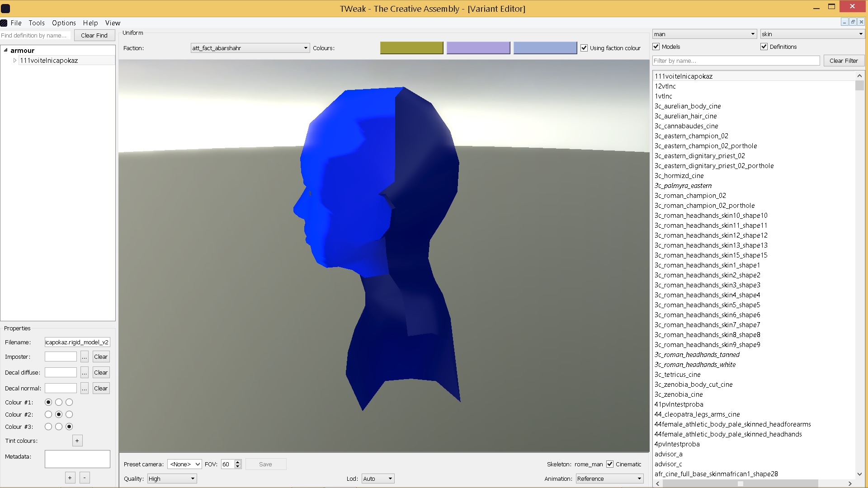This screenshot has width=868, height=488.
Task: Increase FOV using the stepper up arrow
Action: click(x=238, y=462)
